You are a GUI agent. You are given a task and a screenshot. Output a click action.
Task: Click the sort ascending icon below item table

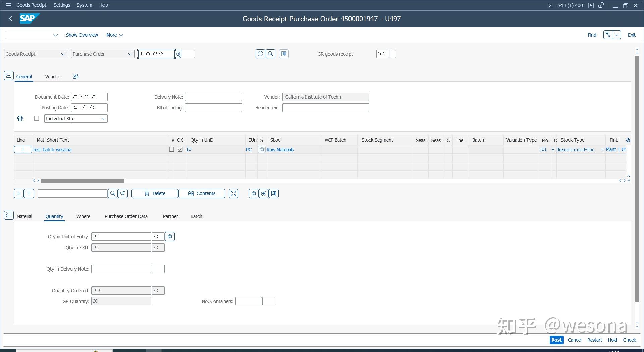19,193
